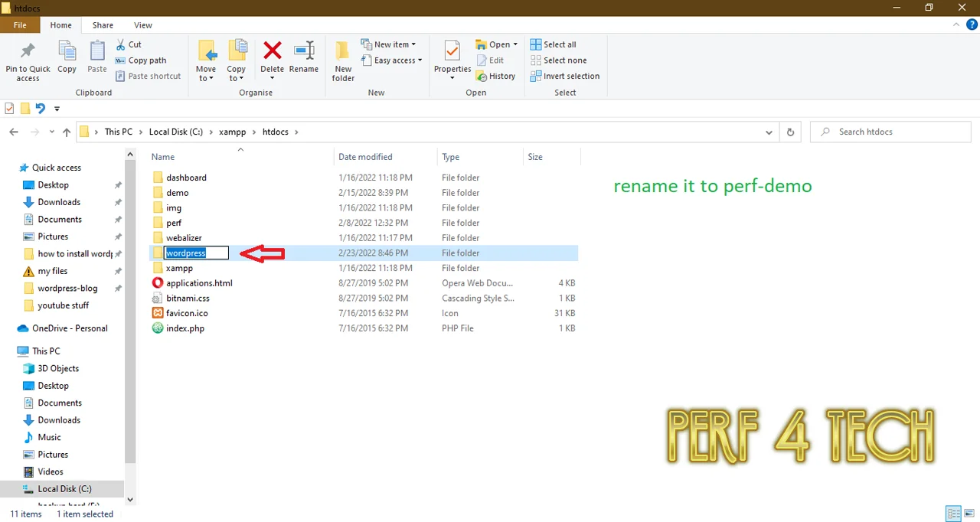Undo with the quick toolbar arrow
Image resolution: width=980 pixels, height=522 pixels.
tap(41, 109)
